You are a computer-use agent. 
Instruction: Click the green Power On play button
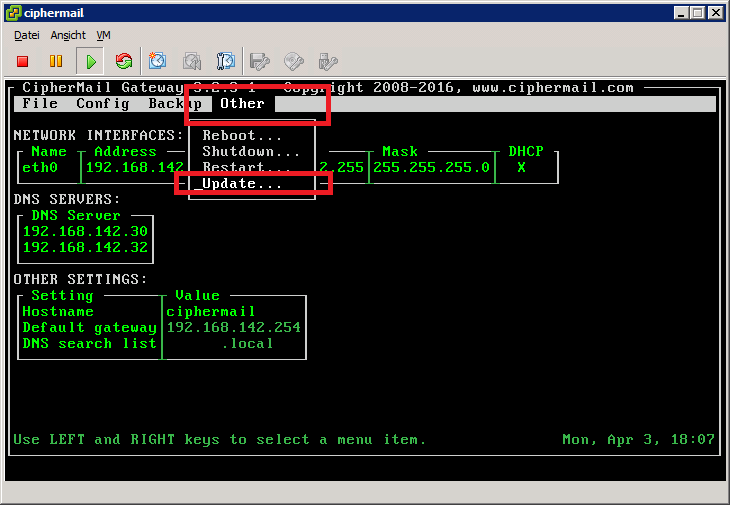click(x=90, y=62)
